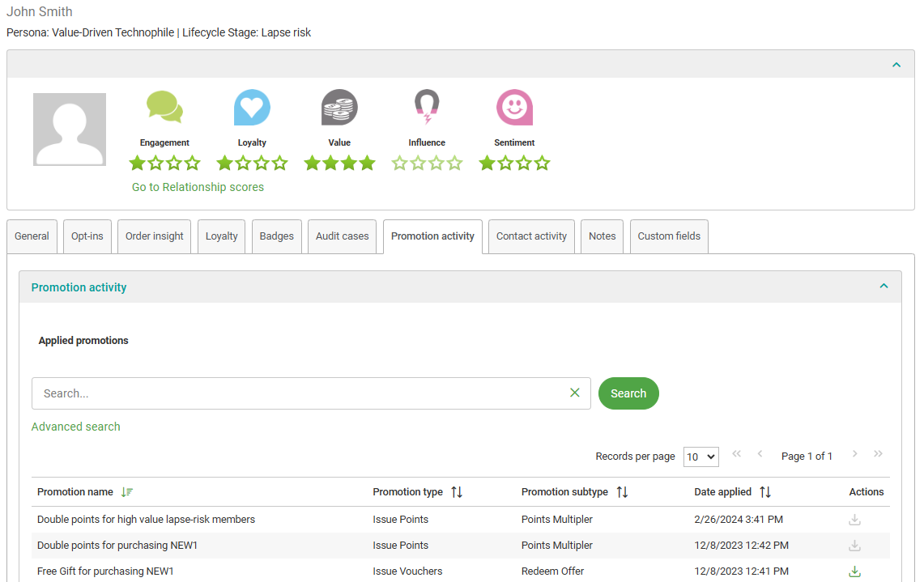Download the Free Gift for purchasing NEW1 row
The height and width of the screenshot is (582, 924).
tap(854, 571)
